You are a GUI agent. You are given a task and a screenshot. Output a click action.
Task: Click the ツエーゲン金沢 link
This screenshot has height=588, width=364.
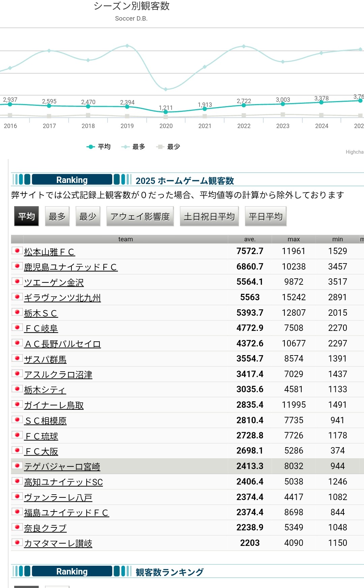pyautogui.click(x=54, y=283)
